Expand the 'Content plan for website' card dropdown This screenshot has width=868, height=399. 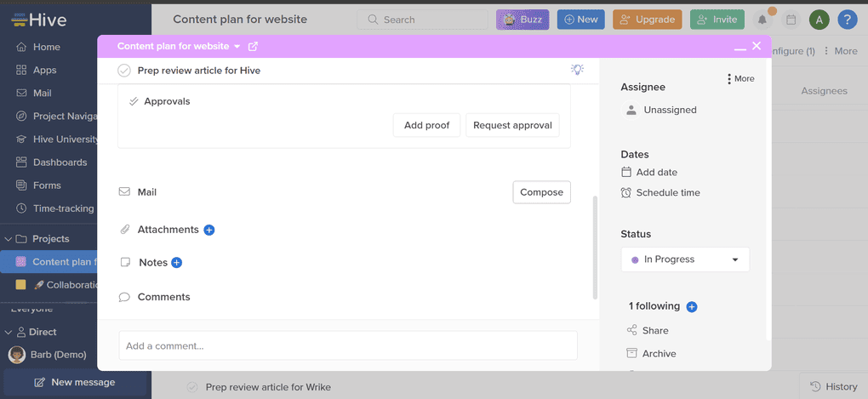click(x=237, y=47)
